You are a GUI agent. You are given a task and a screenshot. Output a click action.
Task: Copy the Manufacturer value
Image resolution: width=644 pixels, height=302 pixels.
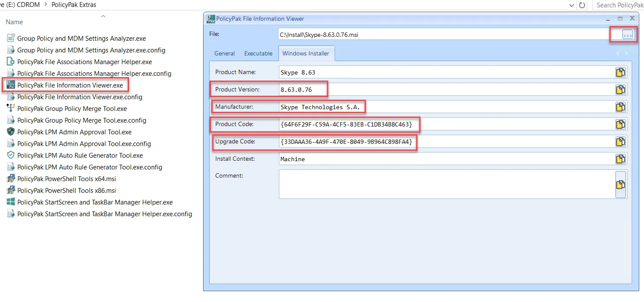[621, 107]
